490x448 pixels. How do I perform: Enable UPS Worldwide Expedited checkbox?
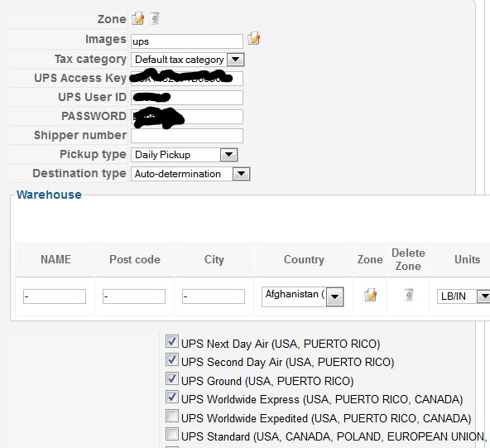[172, 416]
